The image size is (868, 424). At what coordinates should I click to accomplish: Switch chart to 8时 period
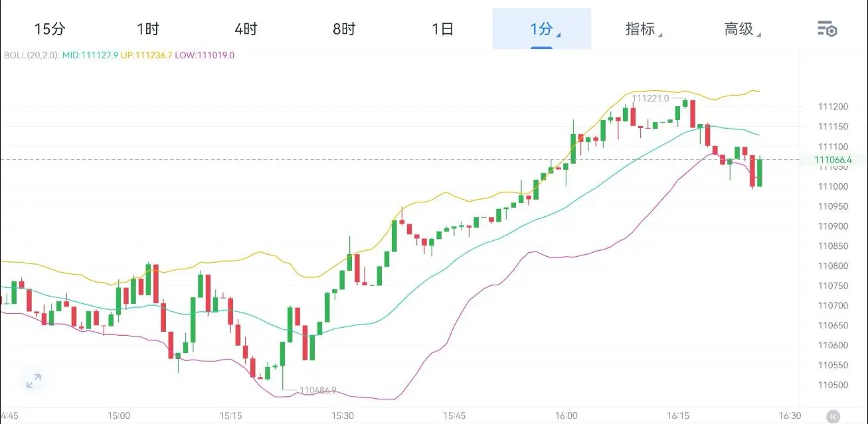344,29
